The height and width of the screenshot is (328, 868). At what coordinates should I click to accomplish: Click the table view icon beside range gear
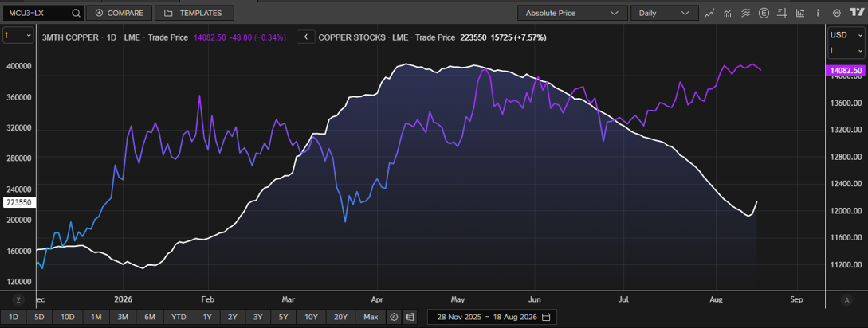409,317
